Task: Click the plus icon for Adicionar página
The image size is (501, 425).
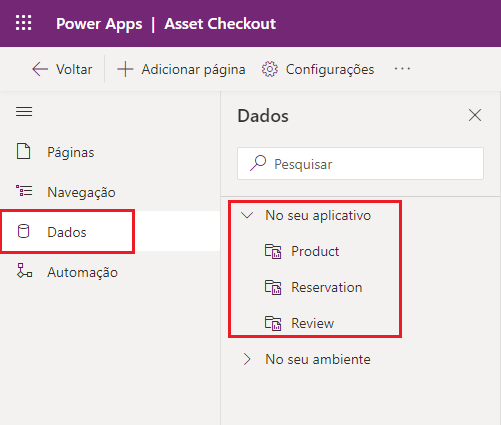Action: coord(125,69)
